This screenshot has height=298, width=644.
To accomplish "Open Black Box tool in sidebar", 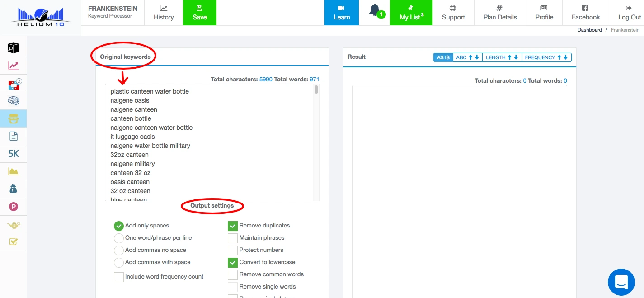I will (14, 47).
